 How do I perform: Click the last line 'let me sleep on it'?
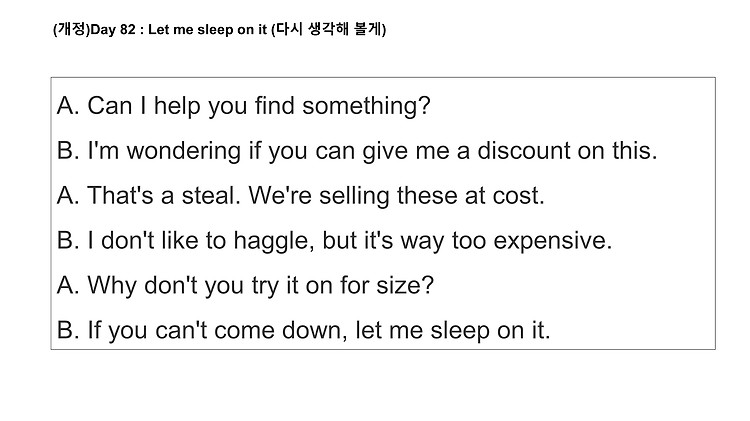tap(452, 330)
